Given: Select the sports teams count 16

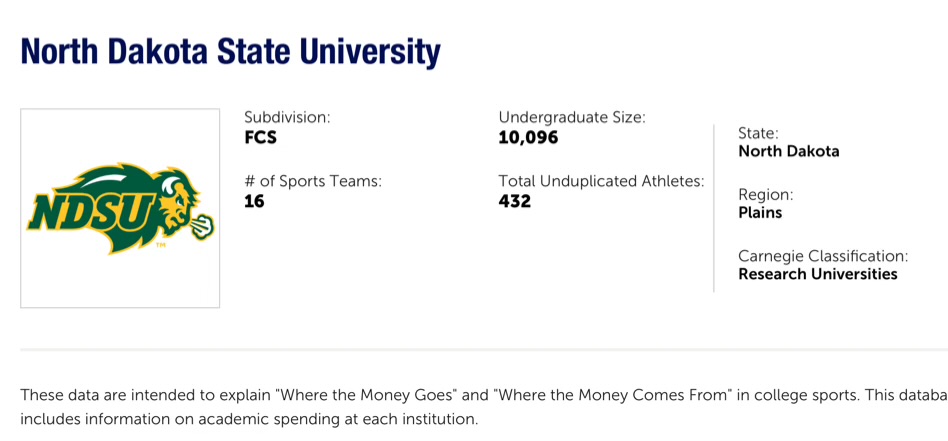Looking at the screenshot, I should pos(254,201).
